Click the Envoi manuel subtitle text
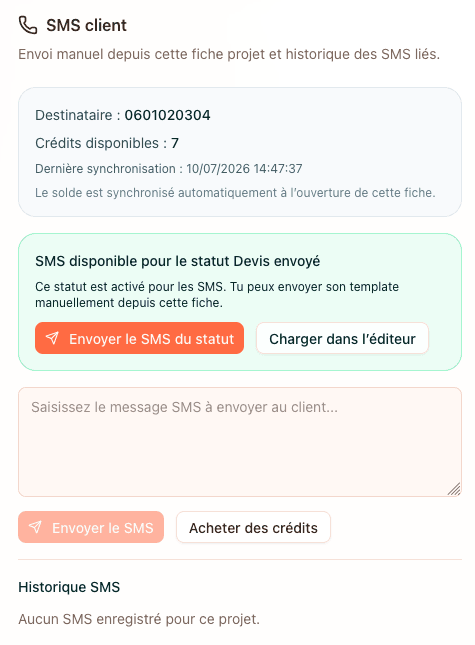The width and height of the screenshot is (475, 645). [229, 54]
